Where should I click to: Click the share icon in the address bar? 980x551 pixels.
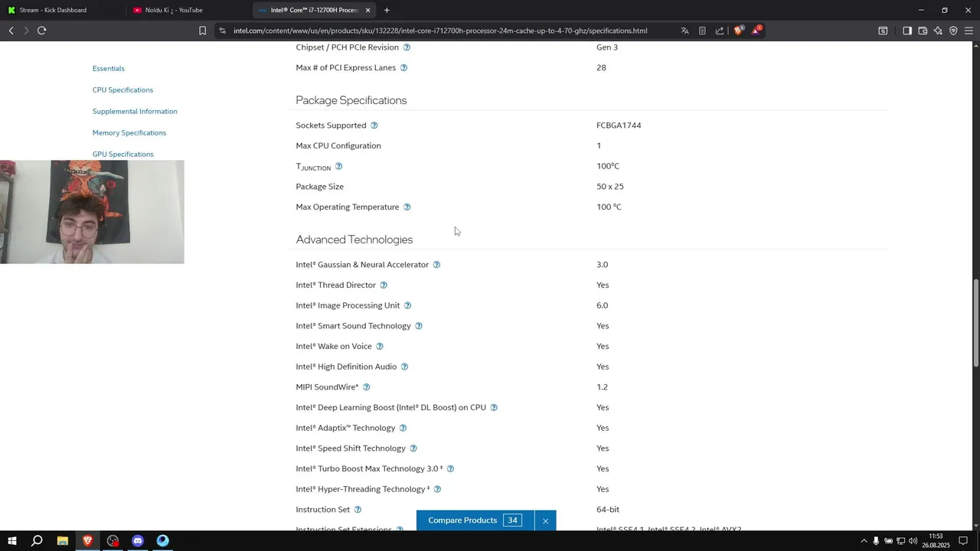click(720, 31)
